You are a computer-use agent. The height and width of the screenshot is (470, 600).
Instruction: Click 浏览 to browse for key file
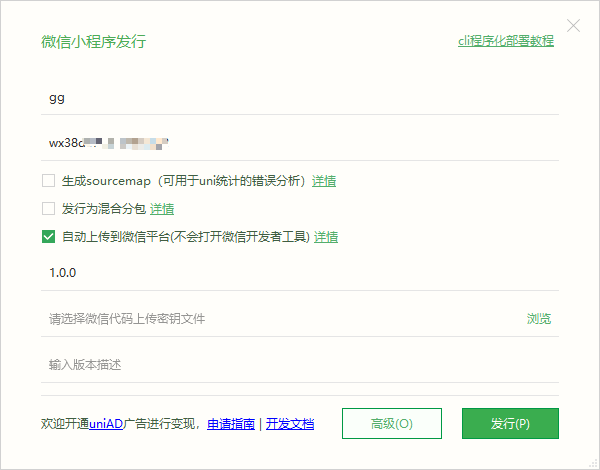point(539,318)
